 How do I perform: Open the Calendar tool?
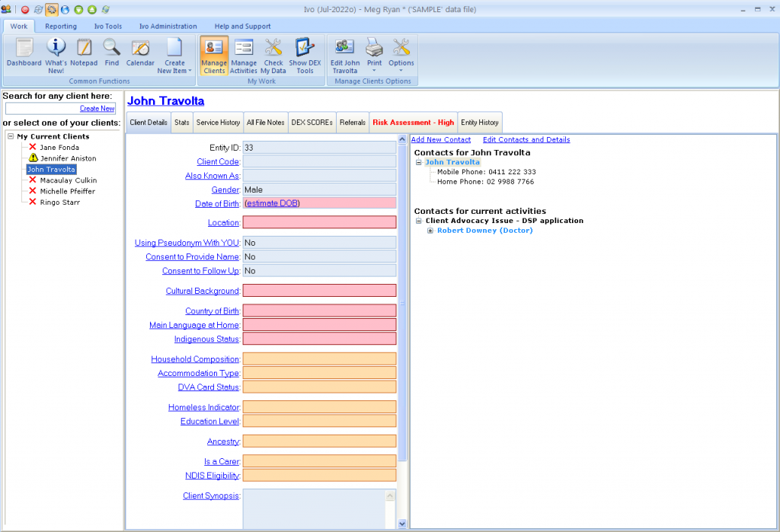coord(140,53)
